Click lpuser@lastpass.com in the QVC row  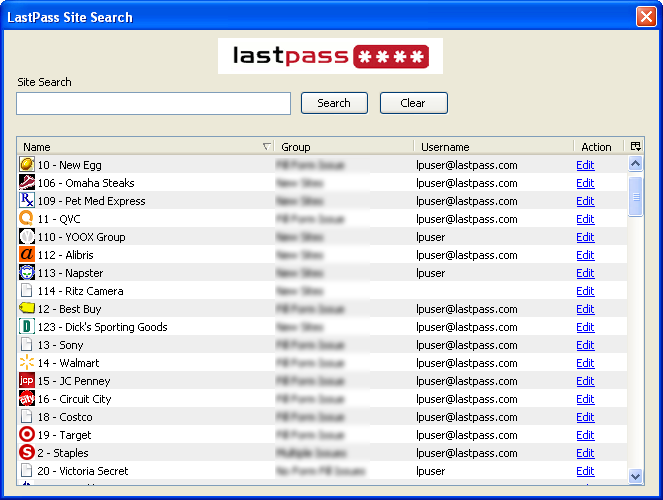(467, 219)
